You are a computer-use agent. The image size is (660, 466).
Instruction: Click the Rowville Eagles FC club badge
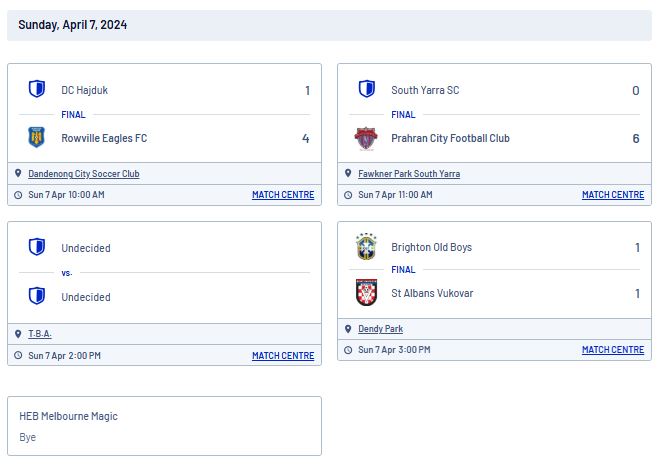pos(37,137)
